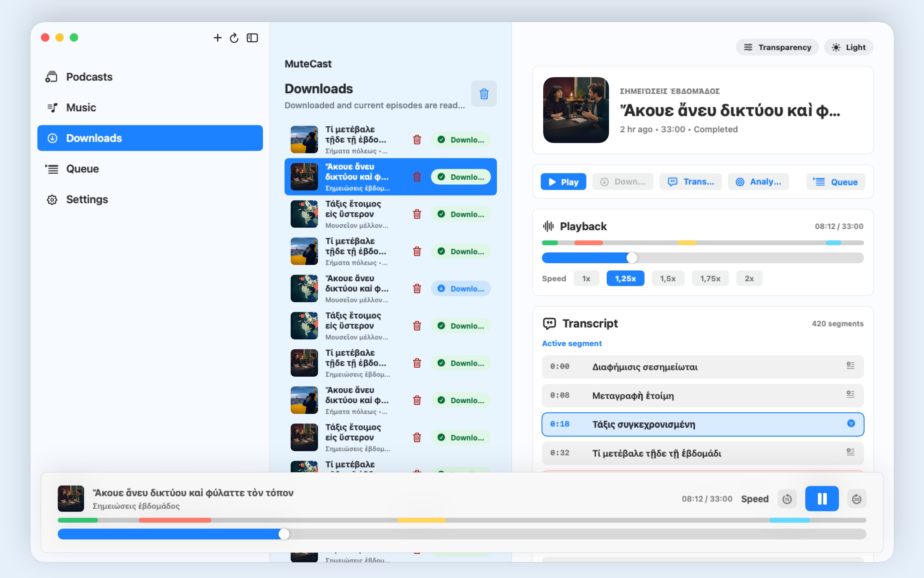Click the Playback waveform icon
This screenshot has height=578, width=924.
548,226
